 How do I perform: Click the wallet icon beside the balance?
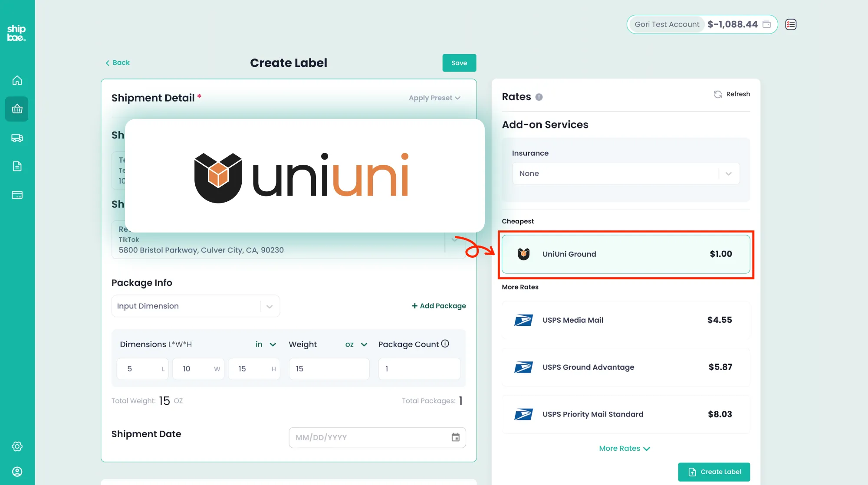pos(767,24)
